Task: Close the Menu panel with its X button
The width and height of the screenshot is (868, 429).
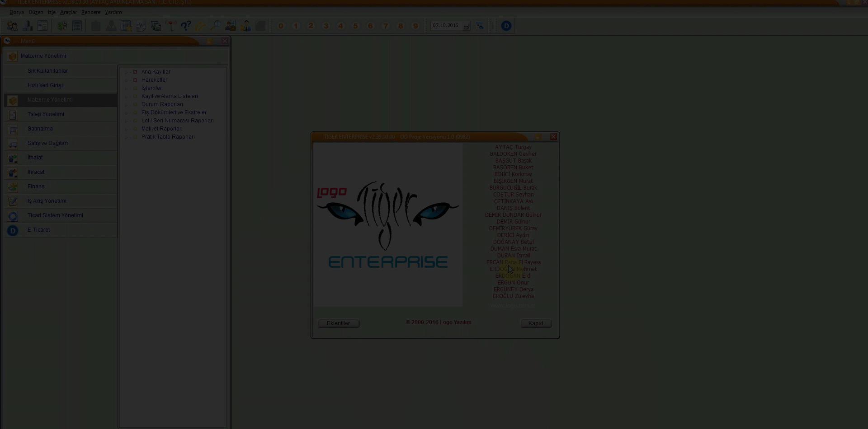Action: 225,41
